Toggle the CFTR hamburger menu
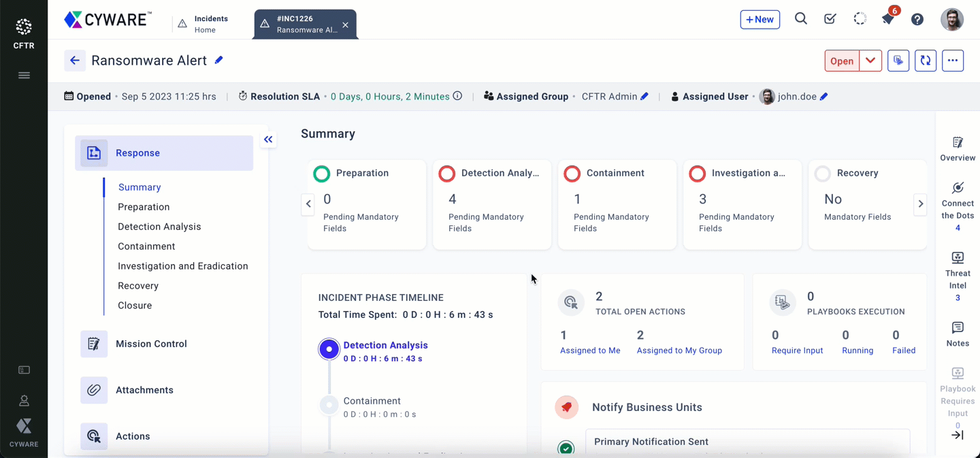Image resolution: width=980 pixels, height=458 pixels. (24, 76)
